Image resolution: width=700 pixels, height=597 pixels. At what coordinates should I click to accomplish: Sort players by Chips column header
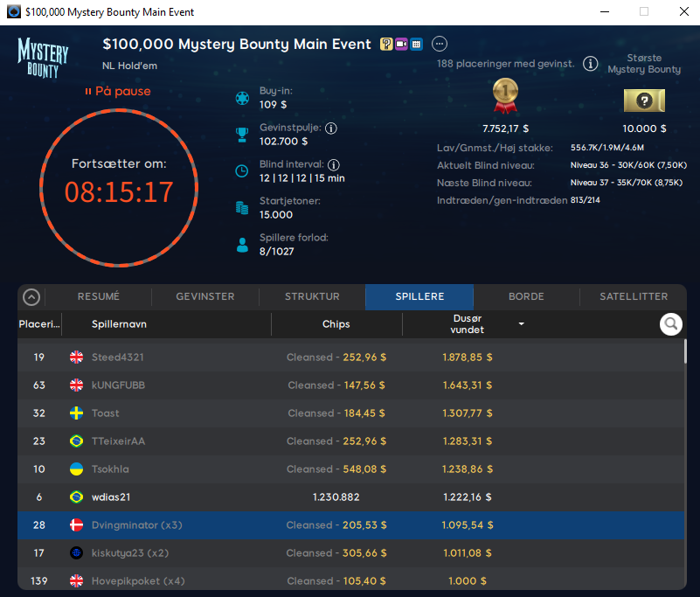336,324
